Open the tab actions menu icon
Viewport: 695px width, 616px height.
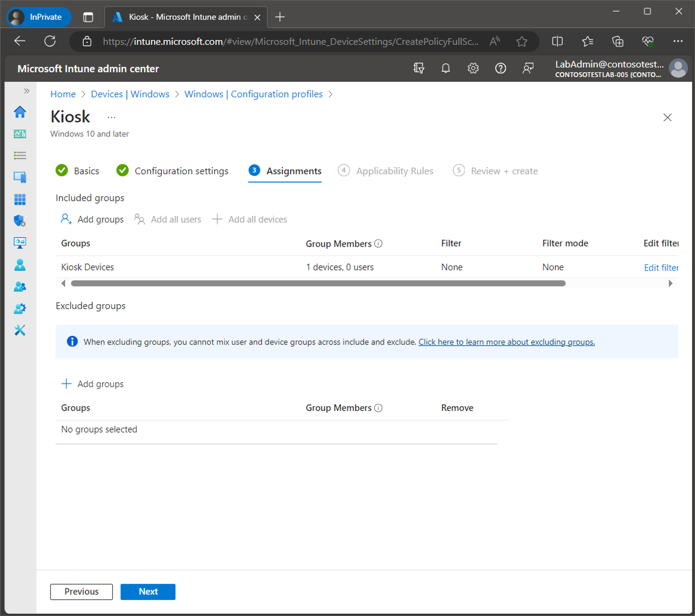(x=88, y=17)
